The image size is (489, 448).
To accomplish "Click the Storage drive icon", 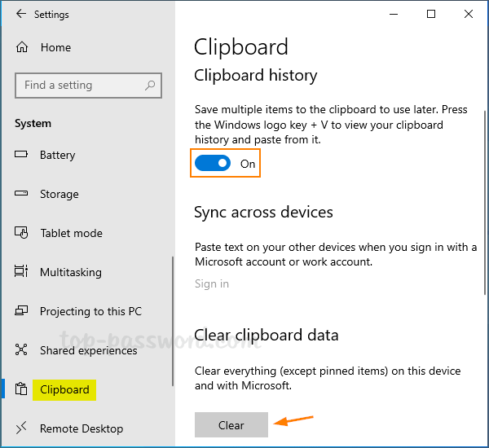I will [23, 194].
